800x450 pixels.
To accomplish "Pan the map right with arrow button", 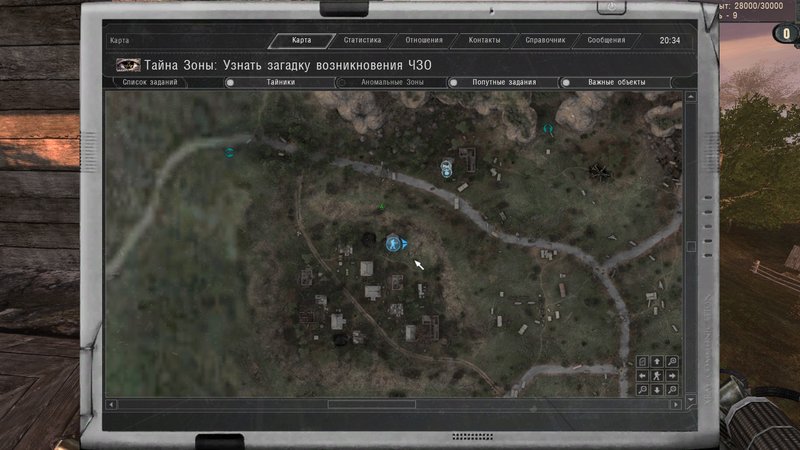I will click(671, 375).
